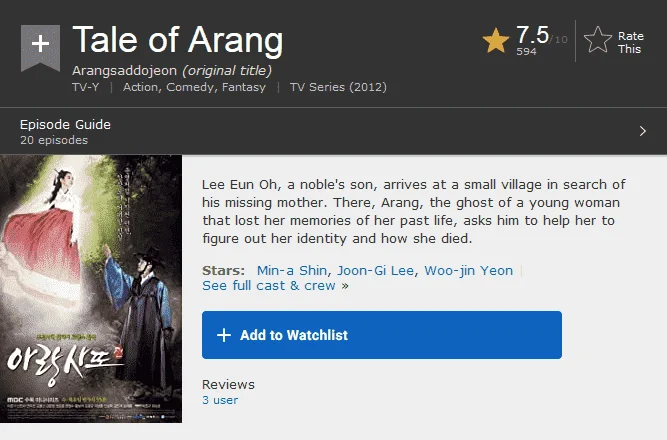Screen dimensions: 667x440
Task: See full cast & crew
Action: pos(275,286)
